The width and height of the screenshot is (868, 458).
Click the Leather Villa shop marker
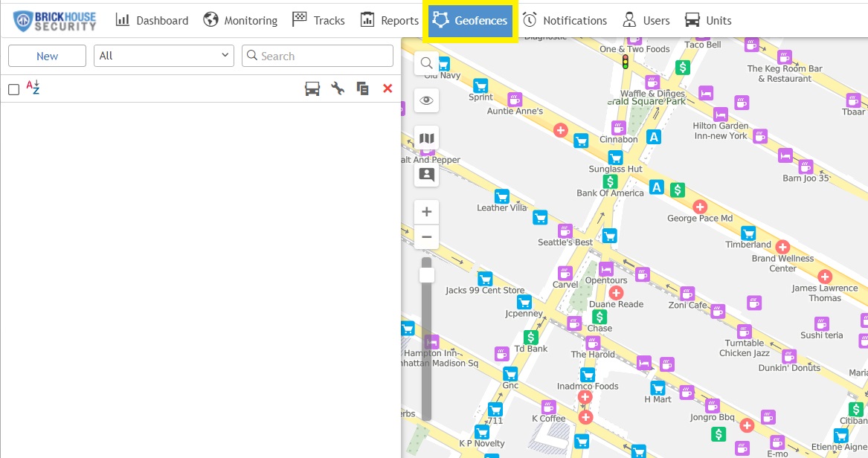(x=501, y=196)
